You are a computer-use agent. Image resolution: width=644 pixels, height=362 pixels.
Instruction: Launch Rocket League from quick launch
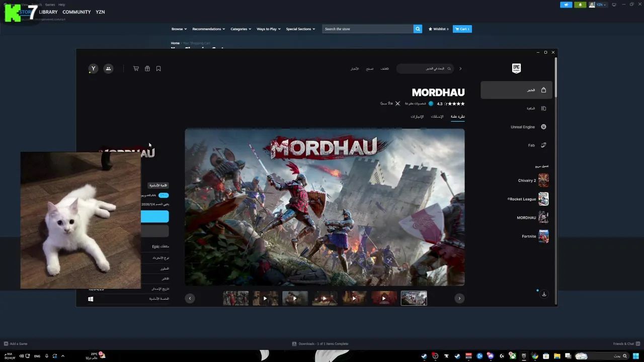coord(528,199)
